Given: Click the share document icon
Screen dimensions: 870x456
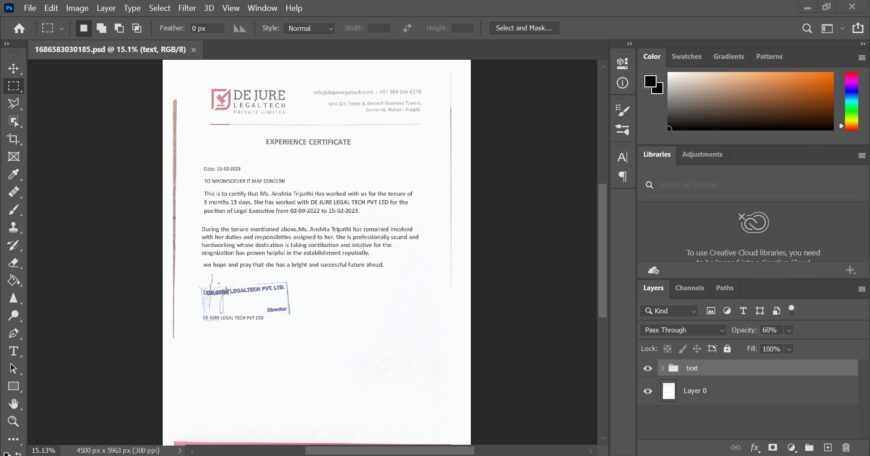Looking at the screenshot, I should [858, 28].
